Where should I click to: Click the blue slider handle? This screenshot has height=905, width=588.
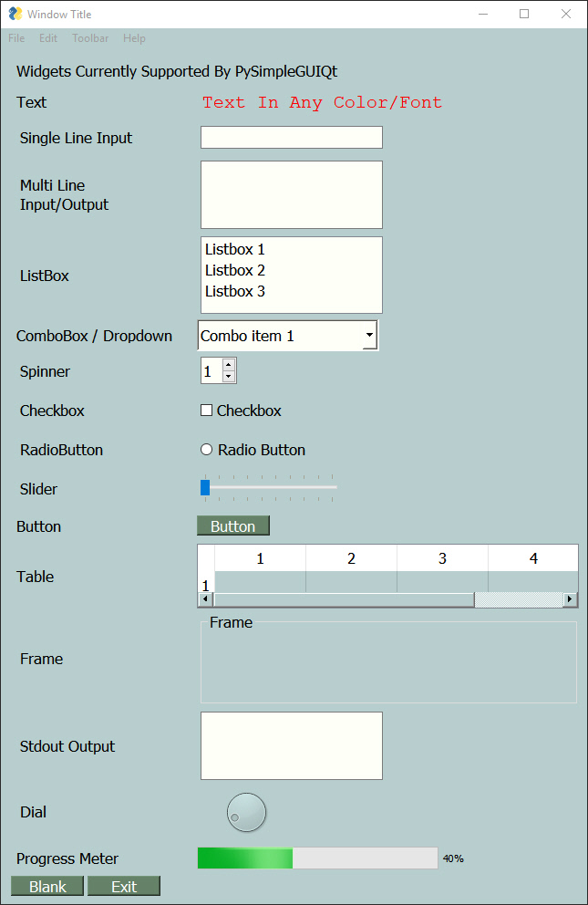pos(205,487)
